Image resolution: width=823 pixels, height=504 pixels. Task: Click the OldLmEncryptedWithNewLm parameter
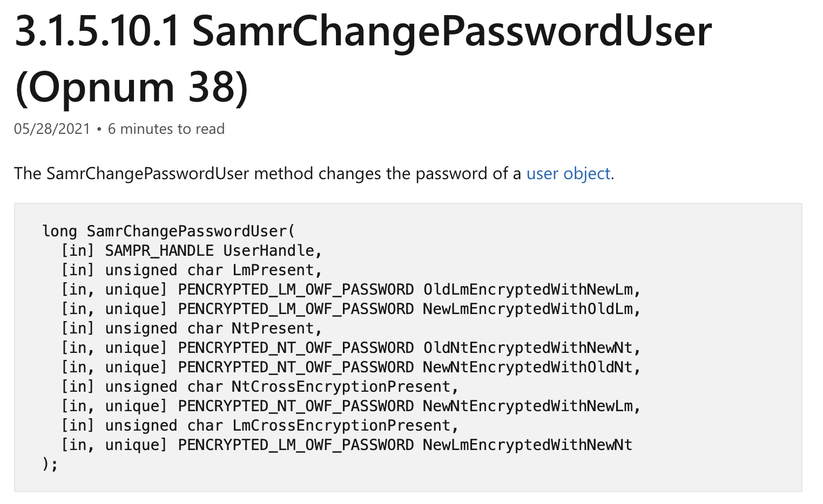pos(528,289)
